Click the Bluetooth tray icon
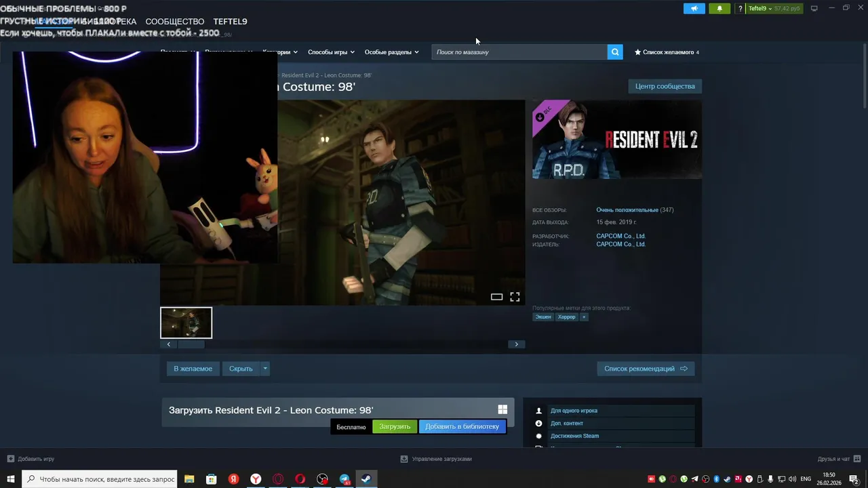The width and height of the screenshot is (868, 488). [x=717, y=479]
